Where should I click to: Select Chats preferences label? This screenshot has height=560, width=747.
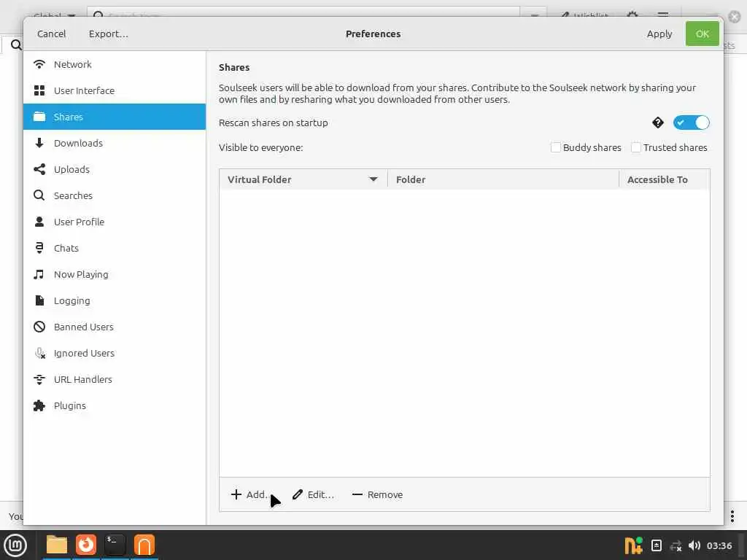pos(66,248)
